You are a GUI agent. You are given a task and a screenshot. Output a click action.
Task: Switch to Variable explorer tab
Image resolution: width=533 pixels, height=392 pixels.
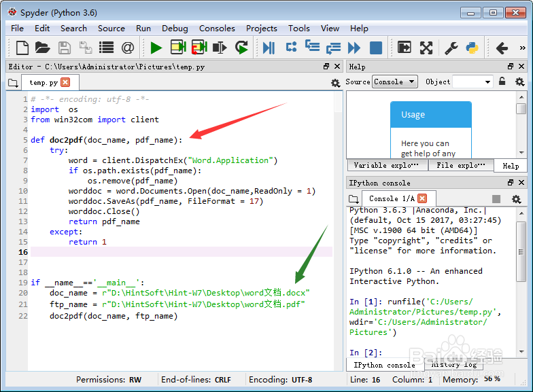[x=386, y=166]
